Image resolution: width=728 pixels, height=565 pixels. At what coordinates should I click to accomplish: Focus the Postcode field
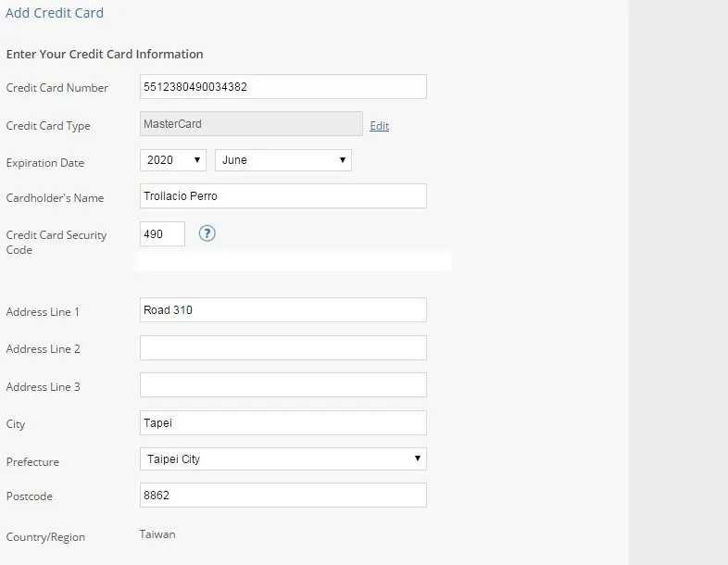point(283,496)
